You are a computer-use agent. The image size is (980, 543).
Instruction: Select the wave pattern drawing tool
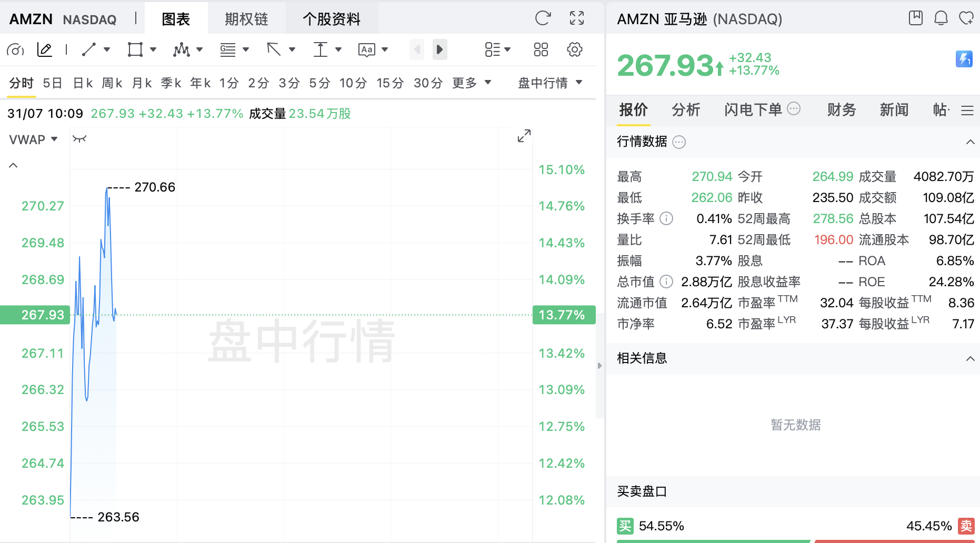click(182, 49)
